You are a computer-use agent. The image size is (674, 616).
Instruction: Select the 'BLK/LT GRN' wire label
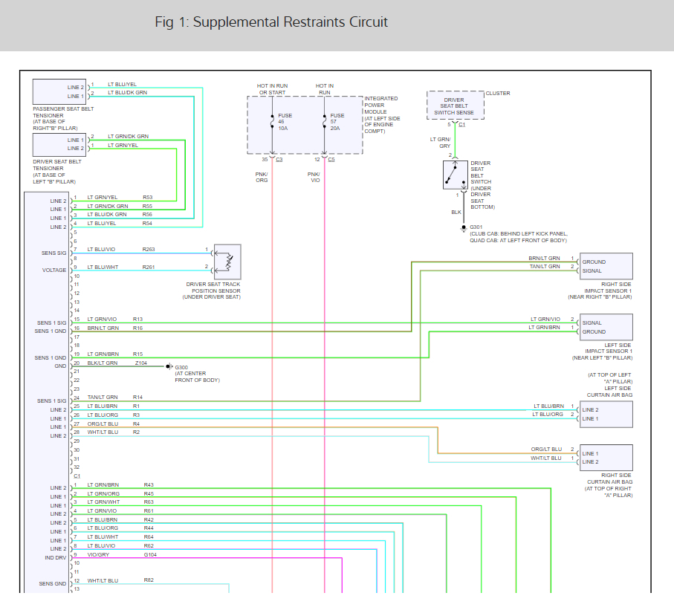[103, 363]
